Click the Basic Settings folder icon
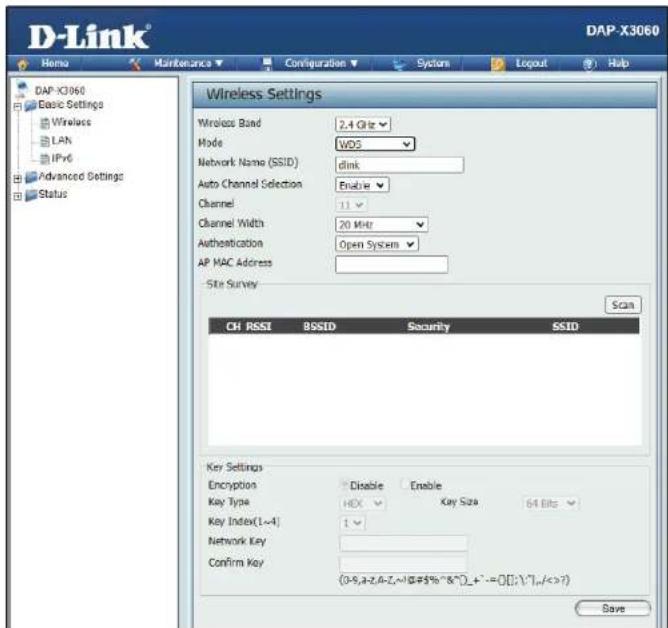Image resolution: width=668 pixels, height=628 pixels. pos(31,106)
